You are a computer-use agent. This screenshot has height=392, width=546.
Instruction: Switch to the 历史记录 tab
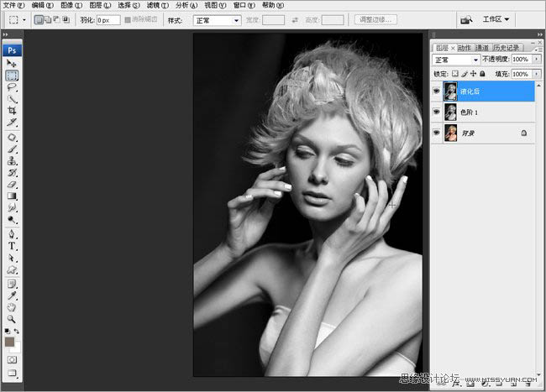[506, 48]
